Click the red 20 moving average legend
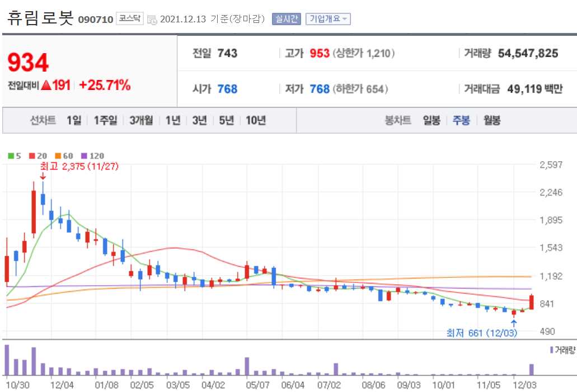The image size is (577, 392). [38, 156]
